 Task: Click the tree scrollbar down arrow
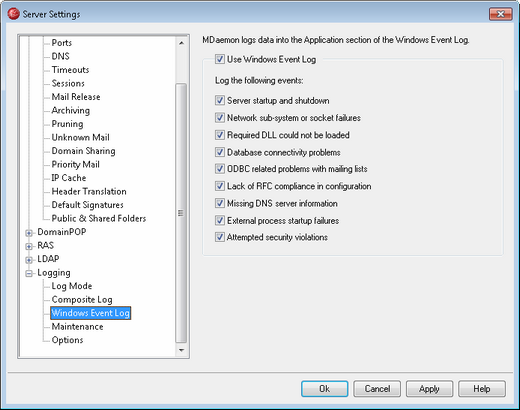pyautogui.click(x=181, y=350)
